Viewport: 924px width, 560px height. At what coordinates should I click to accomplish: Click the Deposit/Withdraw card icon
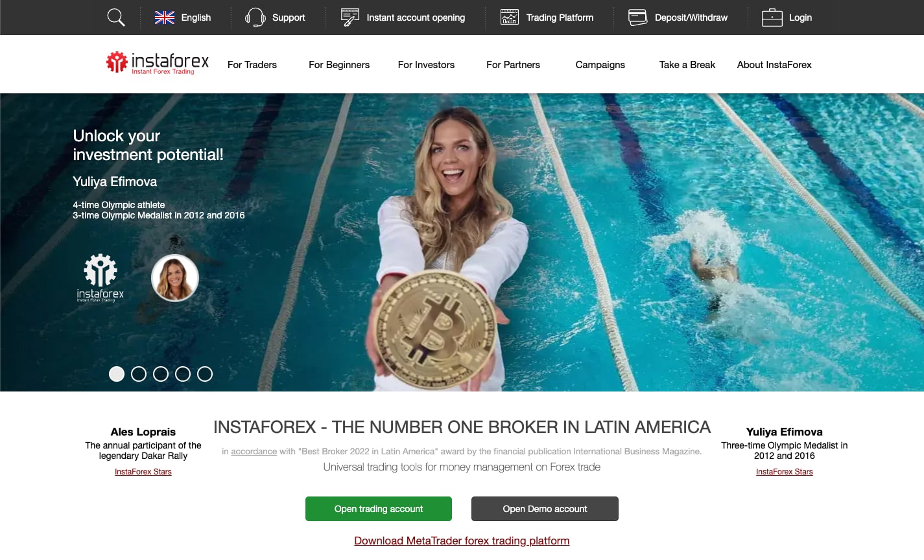pyautogui.click(x=638, y=17)
